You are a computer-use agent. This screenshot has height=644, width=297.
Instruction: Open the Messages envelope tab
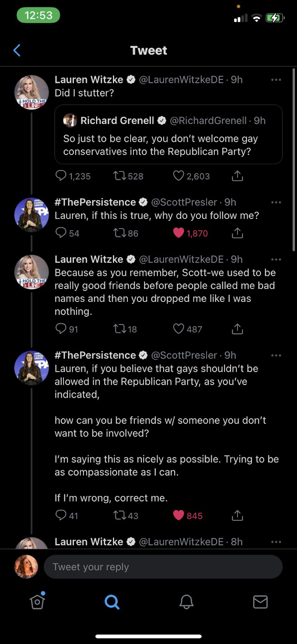click(x=260, y=602)
